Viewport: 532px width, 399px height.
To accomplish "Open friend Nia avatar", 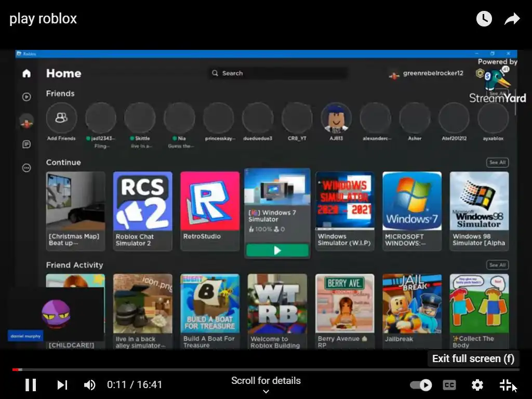I will coord(179,118).
